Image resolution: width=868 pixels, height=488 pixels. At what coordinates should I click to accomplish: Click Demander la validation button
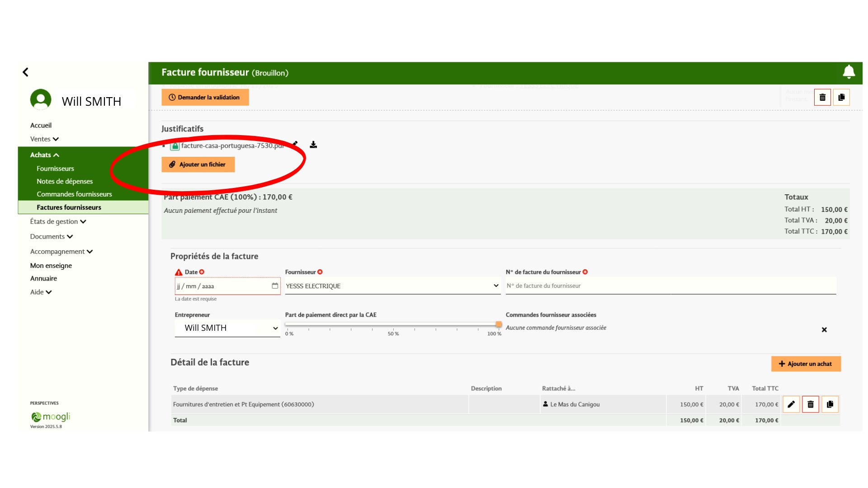coord(205,97)
